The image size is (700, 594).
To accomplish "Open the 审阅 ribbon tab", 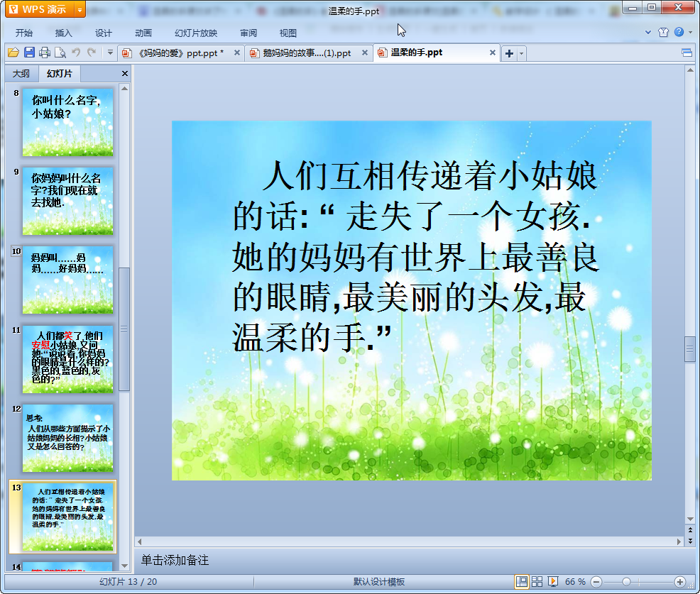I will (248, 33).
